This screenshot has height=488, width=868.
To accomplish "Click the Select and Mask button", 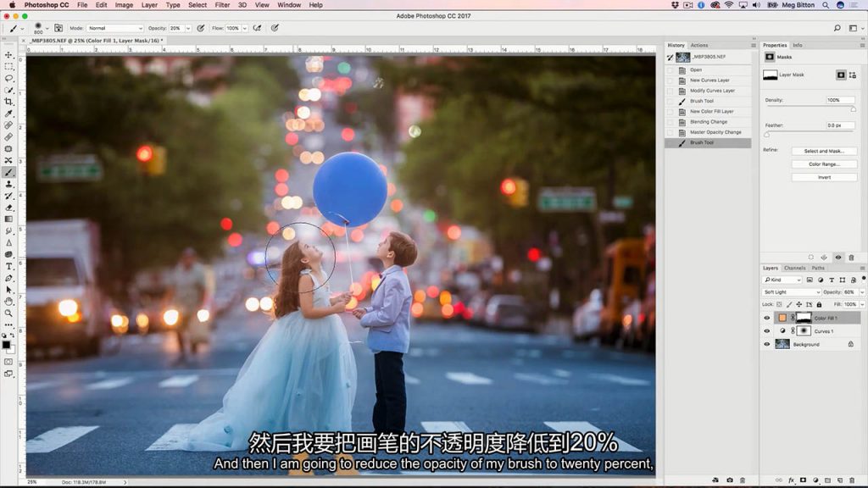I will (x=824, y=151).
